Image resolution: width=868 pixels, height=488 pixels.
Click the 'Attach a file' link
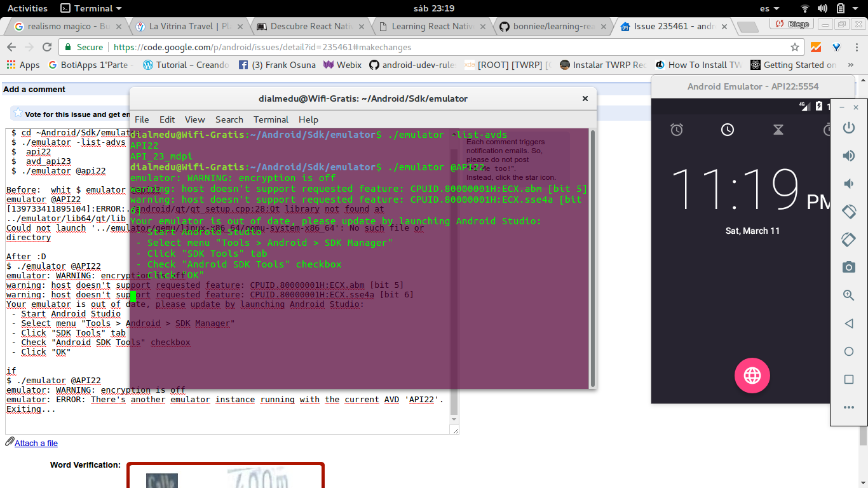pos(36,443)
